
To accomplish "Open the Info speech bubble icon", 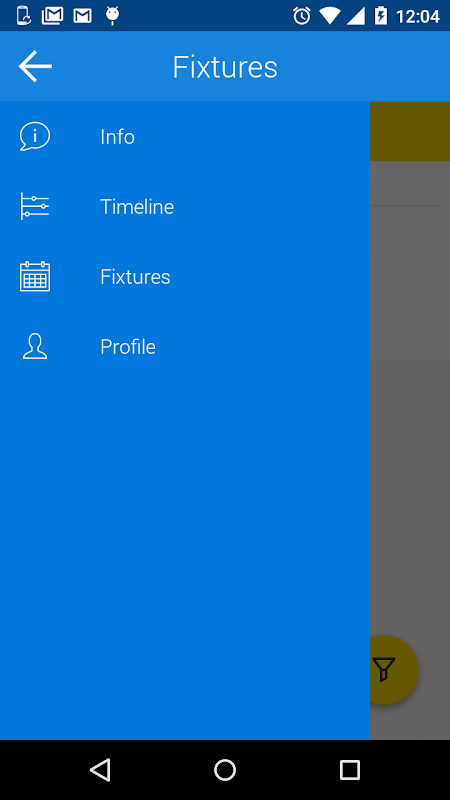I will tap(35, 137).
